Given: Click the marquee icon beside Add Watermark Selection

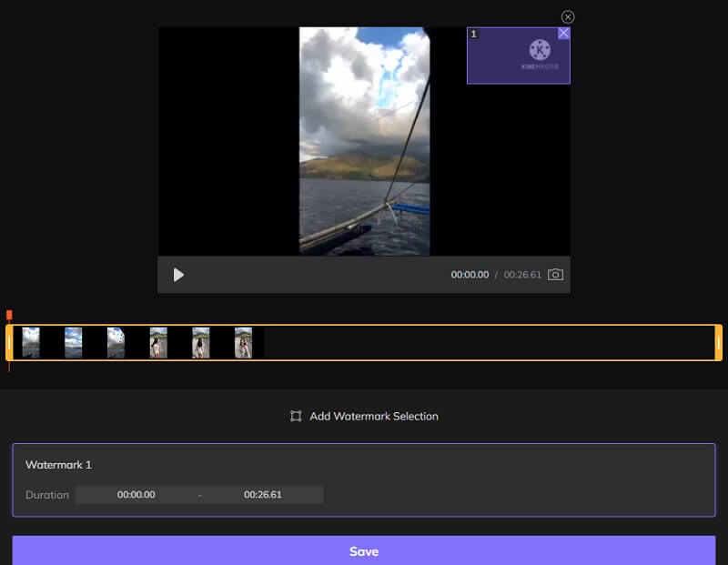Looking at the screenshot, I should 297,416.
